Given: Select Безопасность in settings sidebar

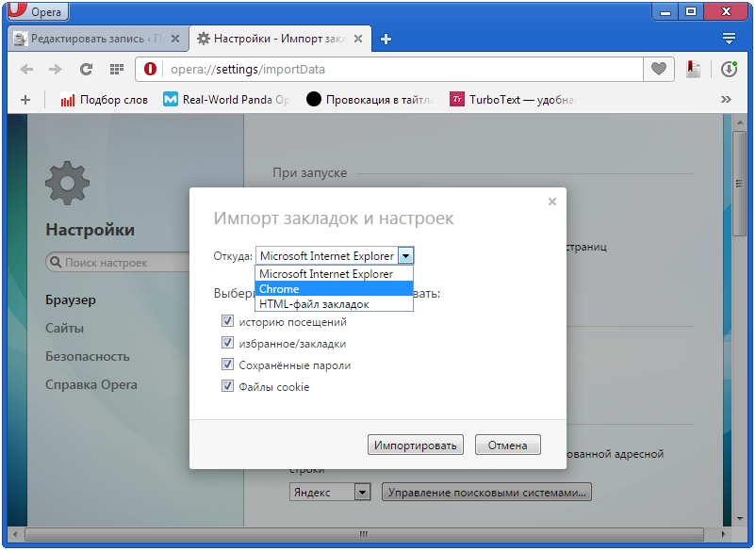Looking at the screenshot, I should pos(88,357).
